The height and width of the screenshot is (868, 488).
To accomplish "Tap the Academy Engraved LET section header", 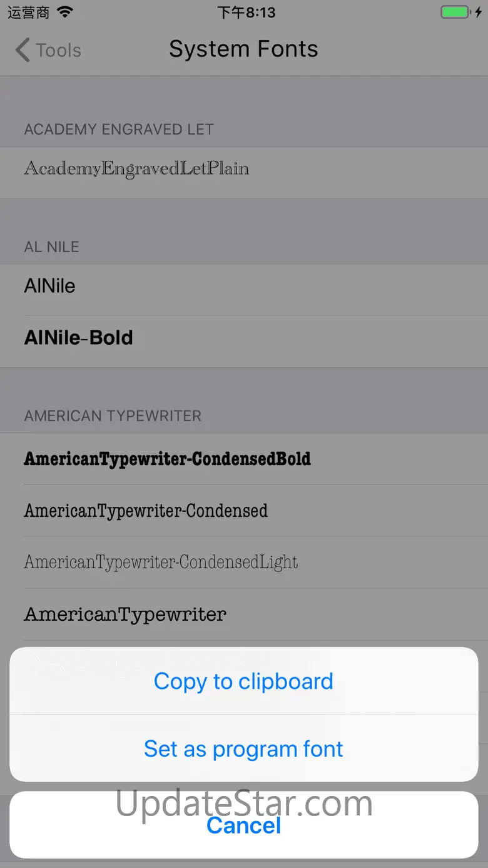I will (119, 130).
